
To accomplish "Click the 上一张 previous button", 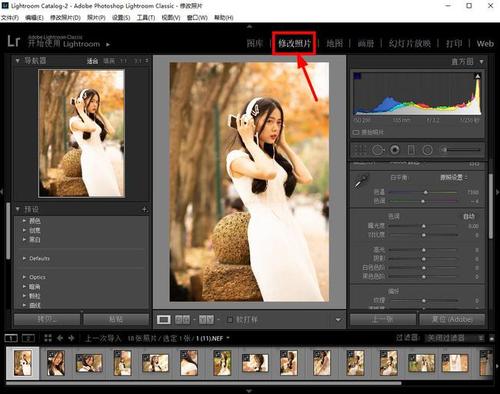I will point(383,319).
